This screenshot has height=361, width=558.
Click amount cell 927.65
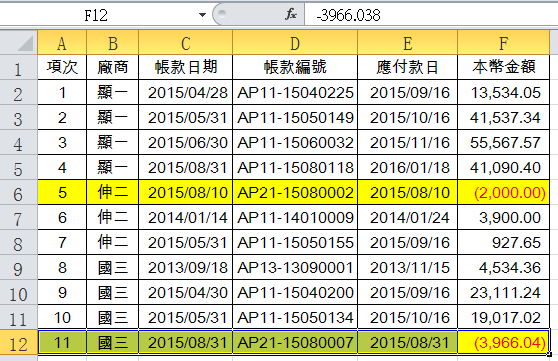coord(504,242)
